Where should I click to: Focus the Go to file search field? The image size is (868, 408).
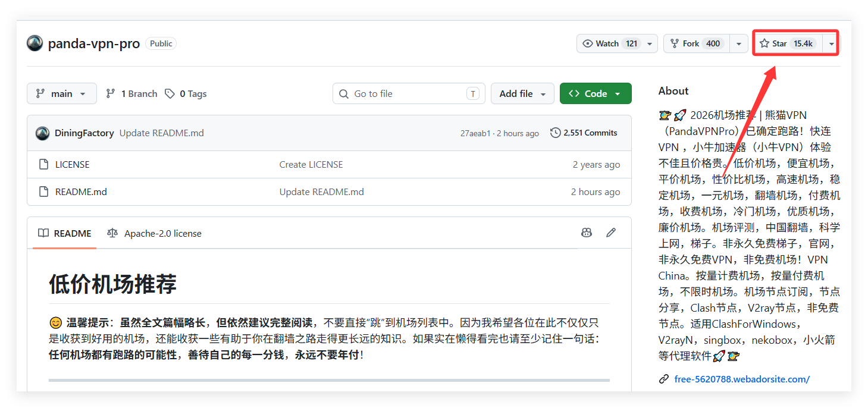click(409, 94)
